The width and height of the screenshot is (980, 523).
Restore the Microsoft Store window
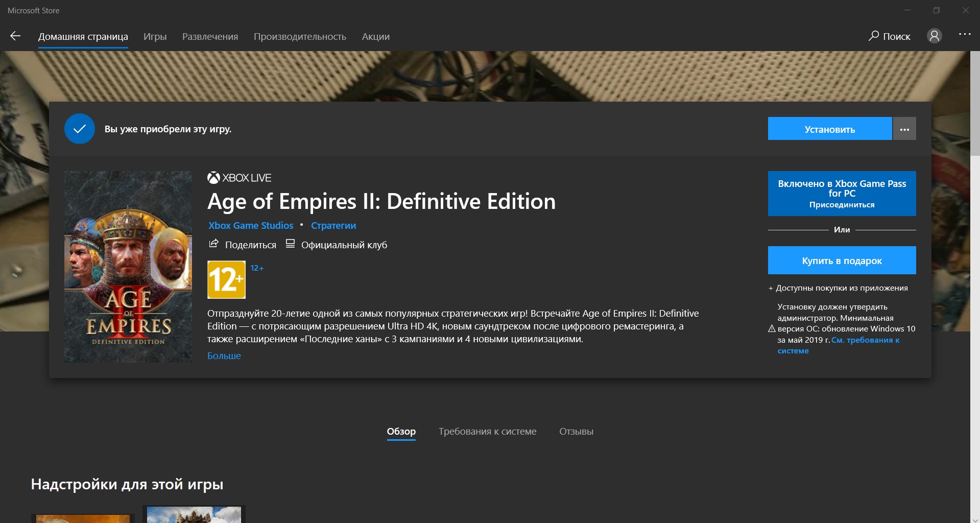[x=936, y=10]
